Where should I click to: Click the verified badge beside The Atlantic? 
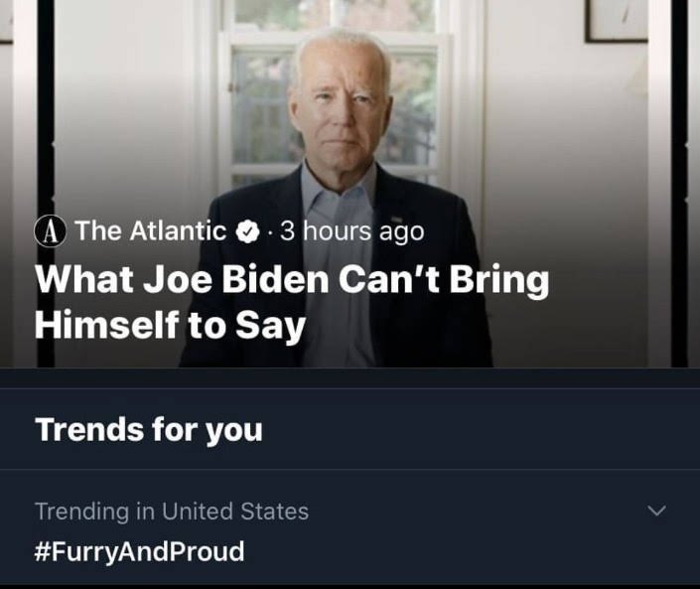tap(248, 231)
